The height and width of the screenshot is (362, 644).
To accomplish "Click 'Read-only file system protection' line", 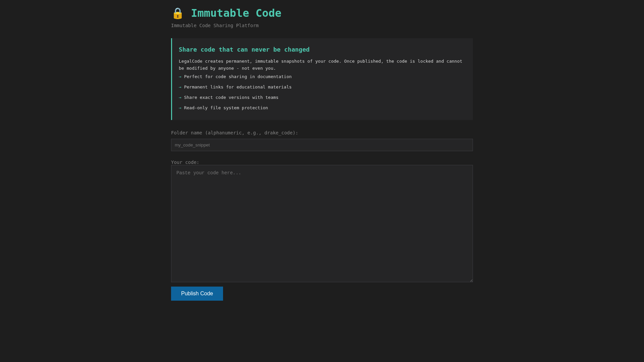I will pyautogui.click(x=226, y=108).
